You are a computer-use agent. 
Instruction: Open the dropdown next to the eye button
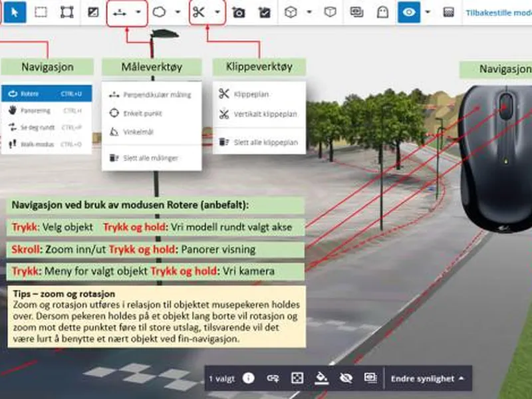[428, 12]
